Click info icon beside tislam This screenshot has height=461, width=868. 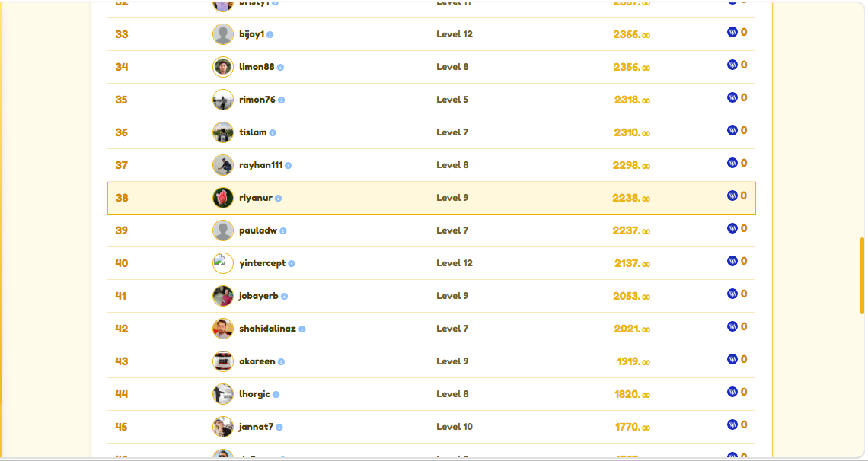click(x=273, y=132)
